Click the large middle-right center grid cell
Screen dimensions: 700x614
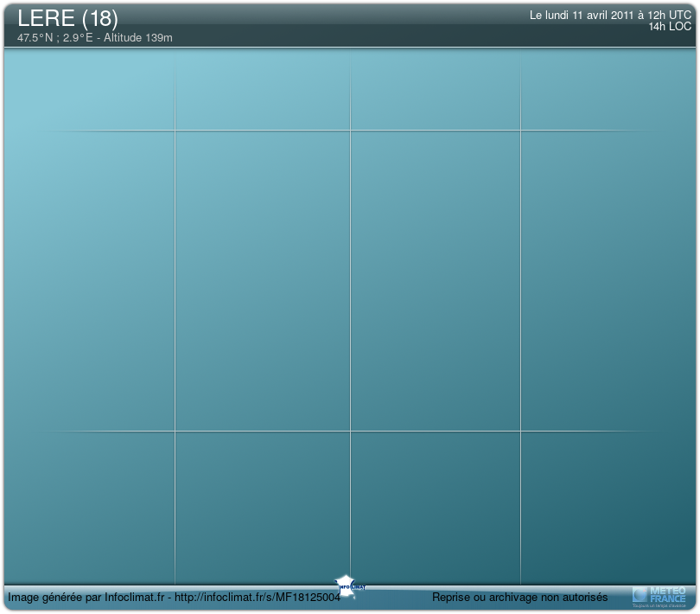point(435,281)
